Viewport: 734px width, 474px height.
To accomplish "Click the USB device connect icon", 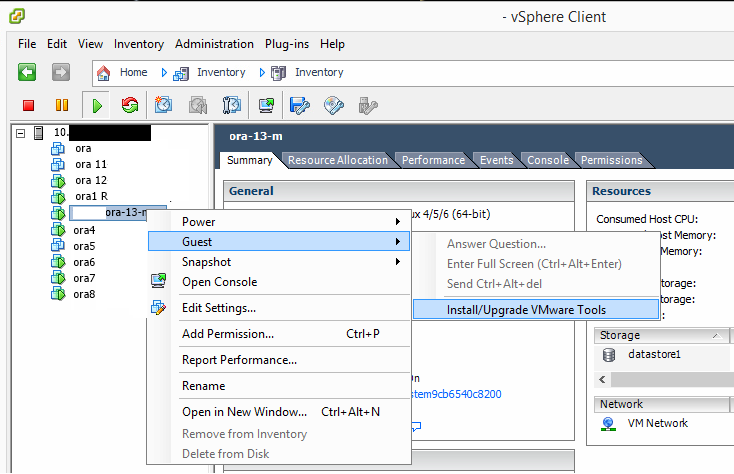I will [x=368, y=106].
